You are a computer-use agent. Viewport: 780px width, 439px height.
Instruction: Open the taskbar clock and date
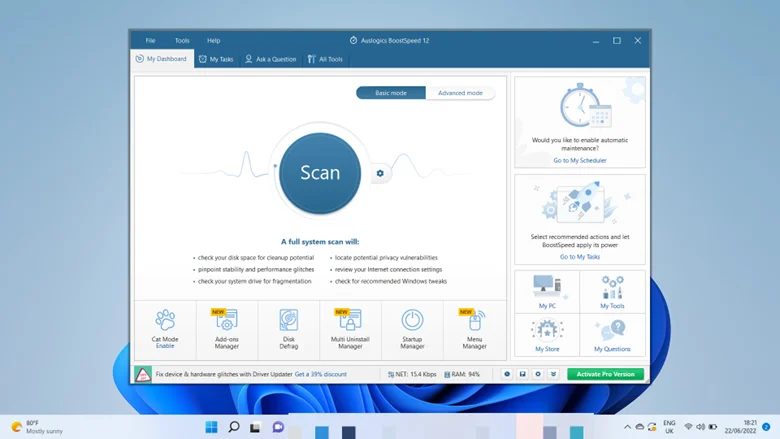[x=740, y=427]
